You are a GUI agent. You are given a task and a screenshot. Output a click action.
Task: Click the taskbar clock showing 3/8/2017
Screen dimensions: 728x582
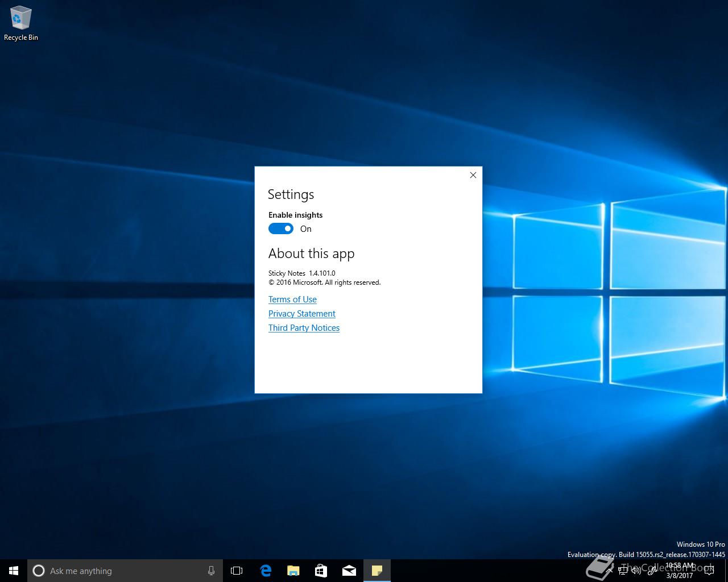680,571
